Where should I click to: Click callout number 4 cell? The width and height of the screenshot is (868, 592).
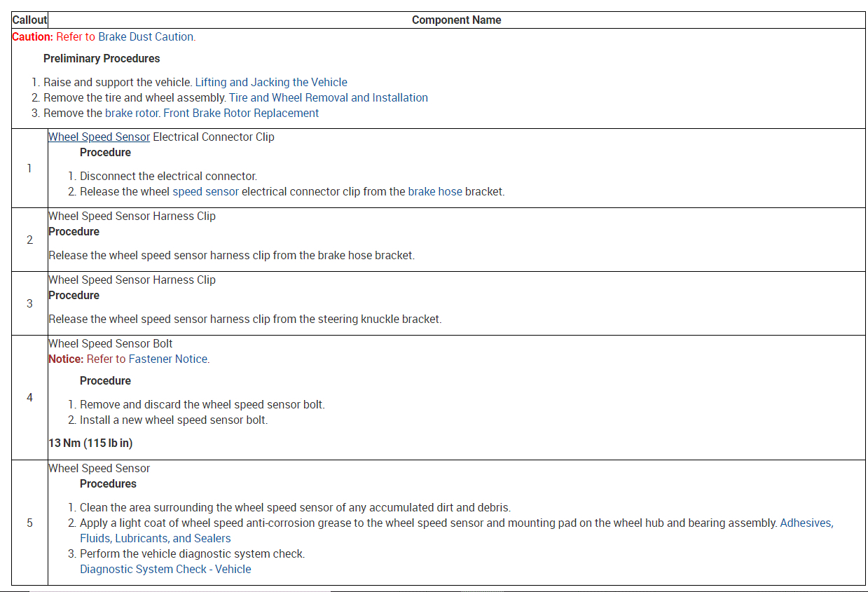pos(29,397)
